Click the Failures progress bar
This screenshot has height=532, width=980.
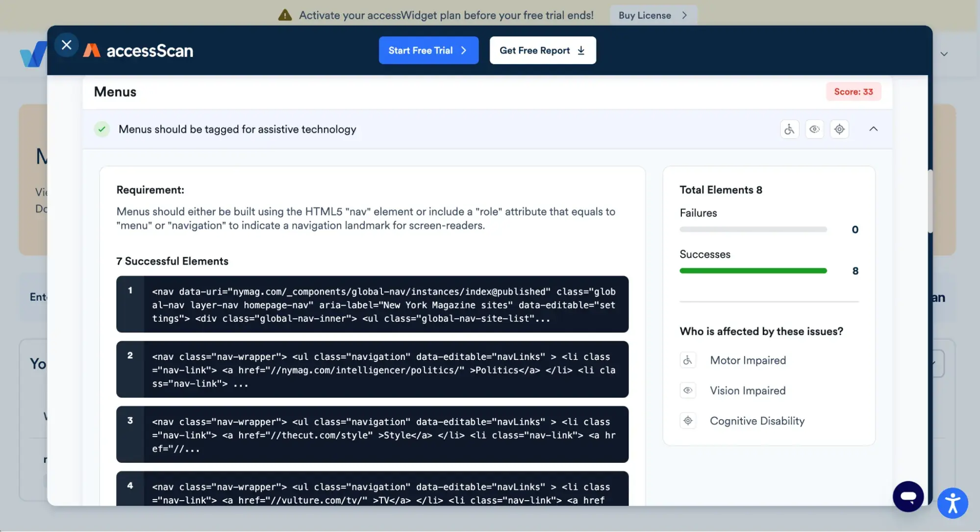[x=753, y=229]
